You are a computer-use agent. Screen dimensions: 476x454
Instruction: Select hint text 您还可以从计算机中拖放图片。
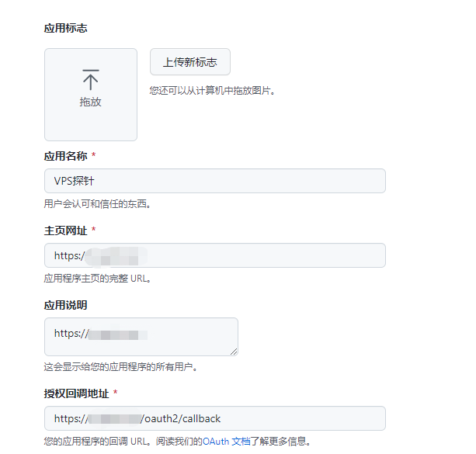213,91
